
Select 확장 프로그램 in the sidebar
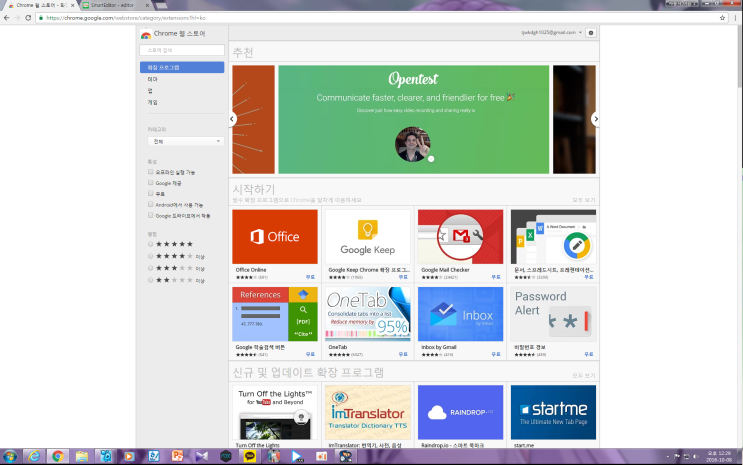(x=182, y=67)
